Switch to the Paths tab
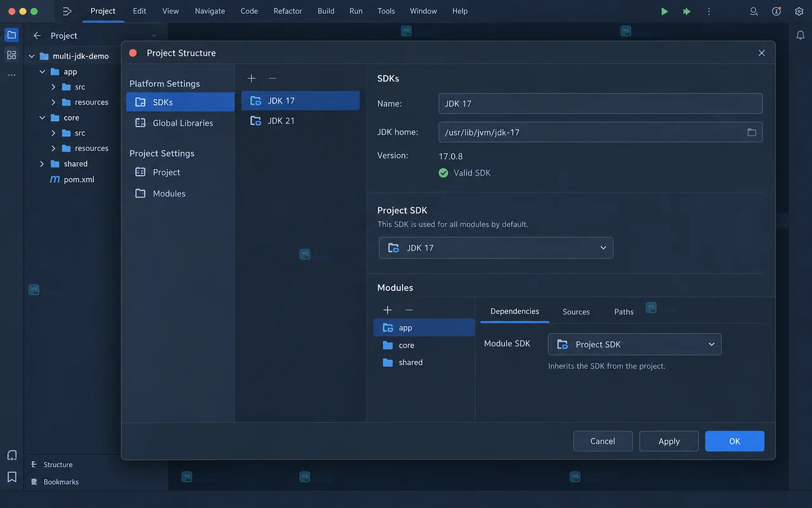Screen dimensions: 812x508 (624, 311)
